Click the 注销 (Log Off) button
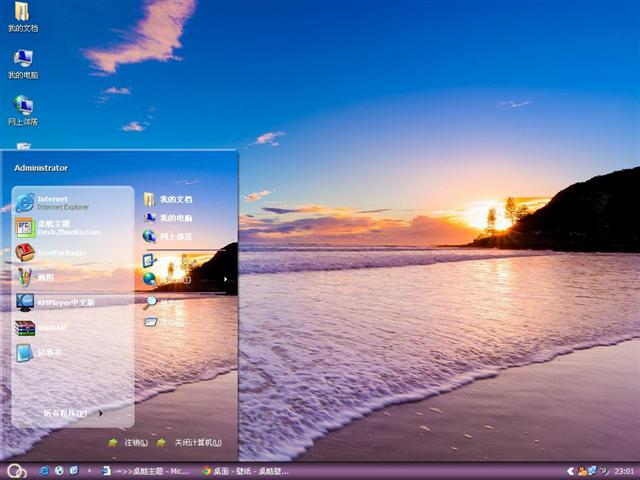This screenshot has width=640, height=480. (129, 443)
